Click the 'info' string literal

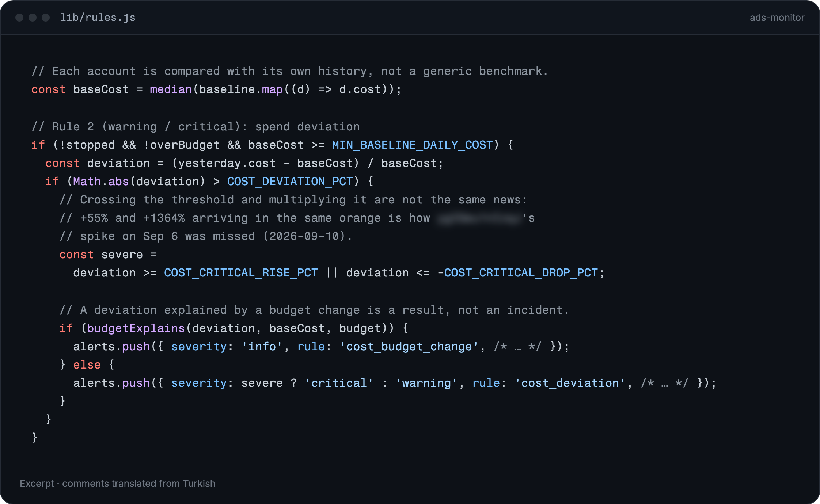tap(262, 347)
